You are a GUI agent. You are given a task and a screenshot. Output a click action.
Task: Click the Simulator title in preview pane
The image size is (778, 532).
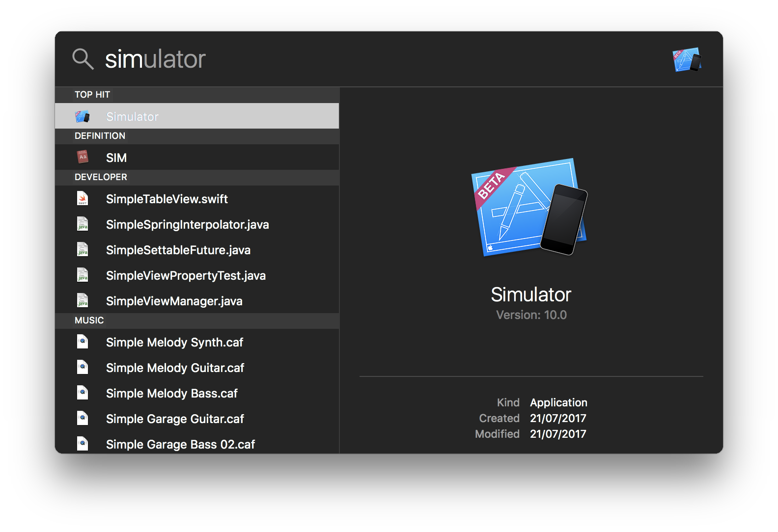point(531,294)
